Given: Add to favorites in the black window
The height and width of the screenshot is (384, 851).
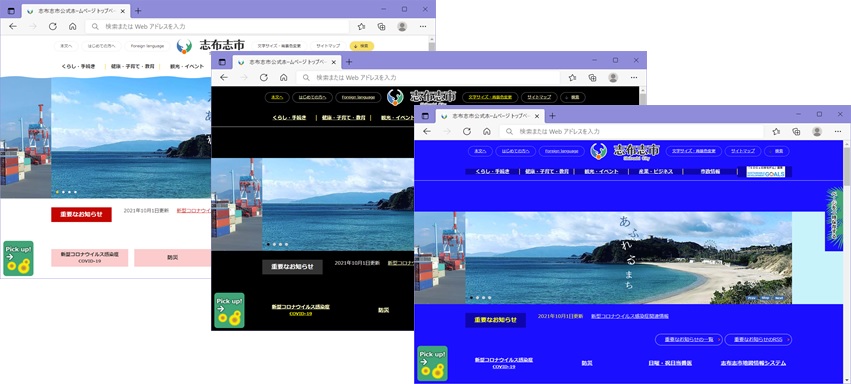Looking at the screenshot, I should click(x=573, y=78).
